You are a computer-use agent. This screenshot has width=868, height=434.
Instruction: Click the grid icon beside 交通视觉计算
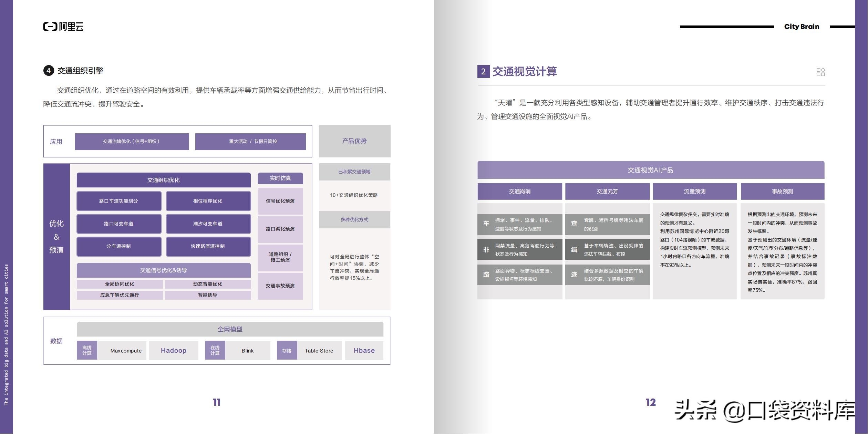coord(820,72)
